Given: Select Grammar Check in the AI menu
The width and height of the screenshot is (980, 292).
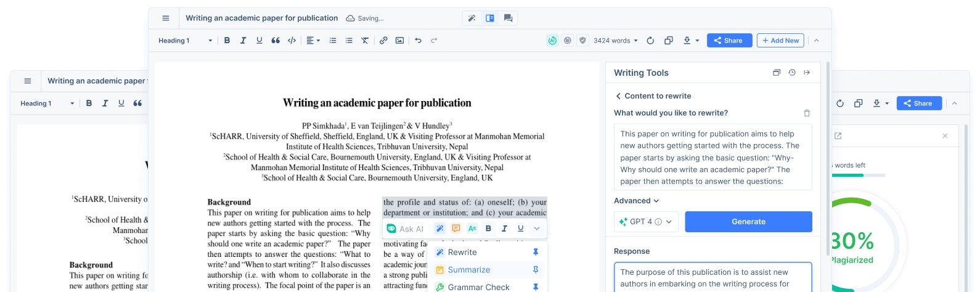Looking at the screenshot, I should pos(478,287).
